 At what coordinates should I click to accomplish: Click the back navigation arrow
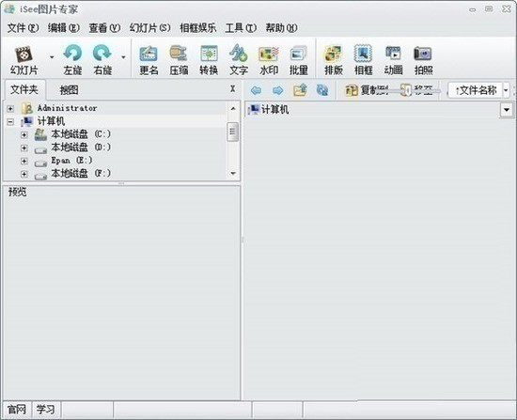(256, 90)
